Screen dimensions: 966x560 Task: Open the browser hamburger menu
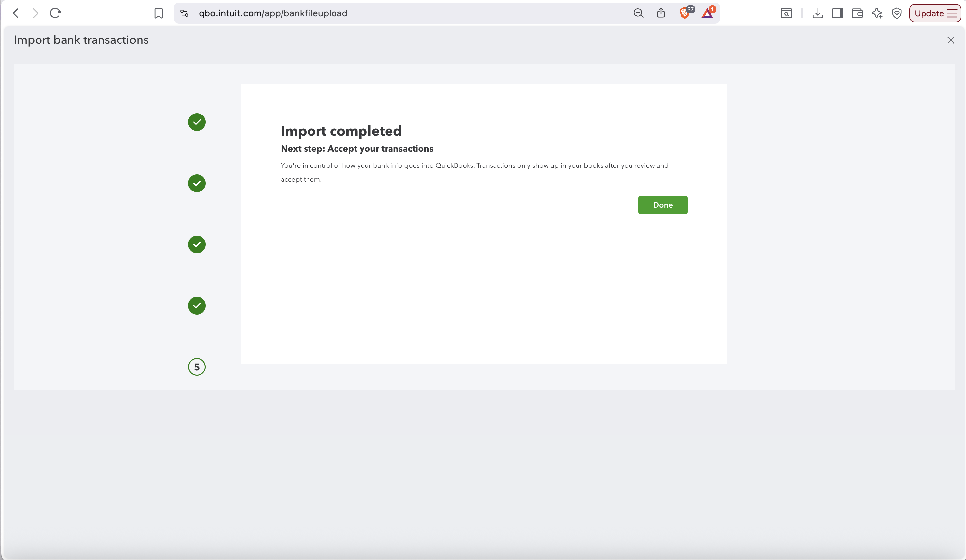pyautogui.click(x=952, y=13)
